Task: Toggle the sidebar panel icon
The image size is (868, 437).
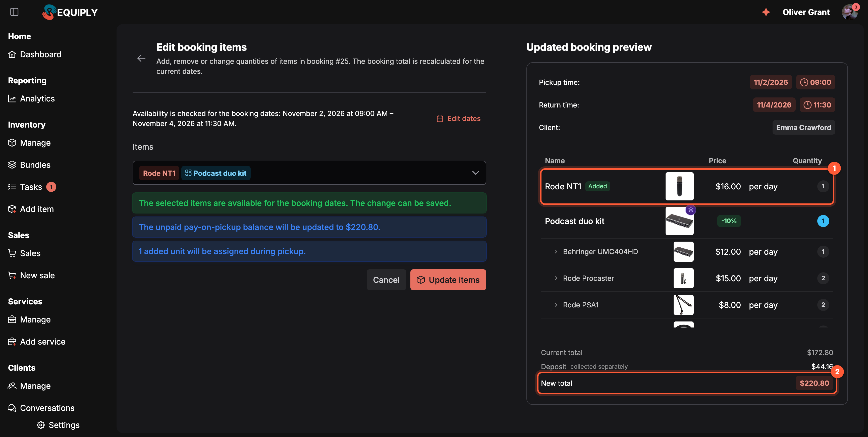Action: click(14, 12)
